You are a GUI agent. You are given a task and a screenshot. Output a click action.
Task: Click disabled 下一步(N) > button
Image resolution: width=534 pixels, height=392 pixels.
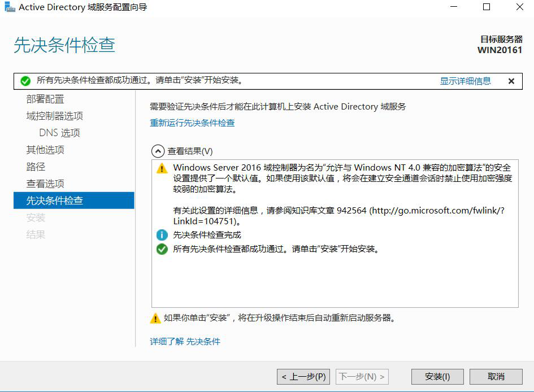point(362,377)
